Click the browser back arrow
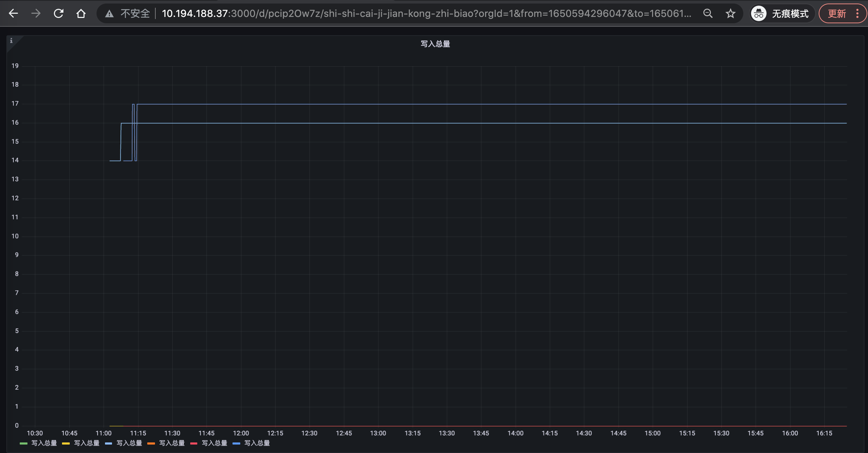The height and width of the screenshot is (453, 868). tap(13, 14)
